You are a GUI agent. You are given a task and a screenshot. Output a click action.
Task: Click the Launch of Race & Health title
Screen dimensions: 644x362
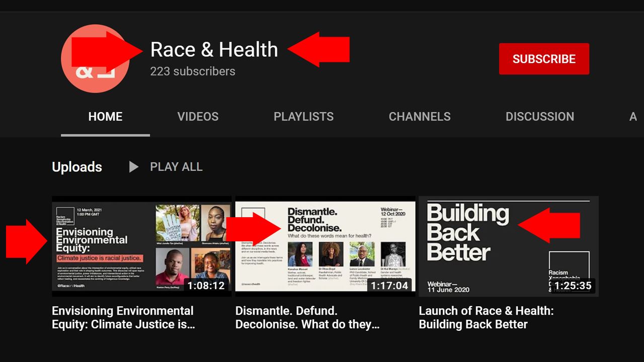tap(486, 318)
